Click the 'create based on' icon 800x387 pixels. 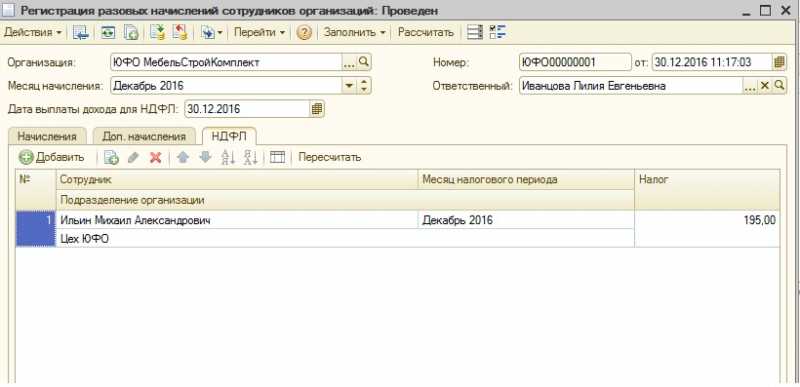tap(208, 33)
